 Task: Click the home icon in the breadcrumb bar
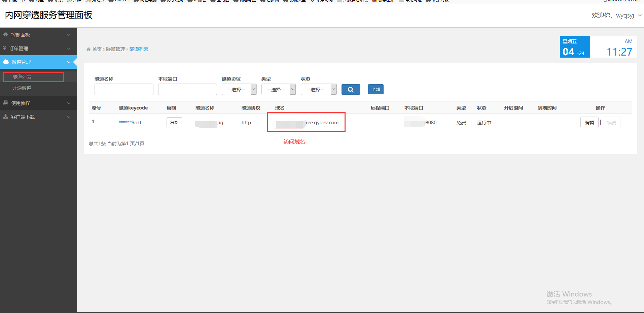(88, 49)
